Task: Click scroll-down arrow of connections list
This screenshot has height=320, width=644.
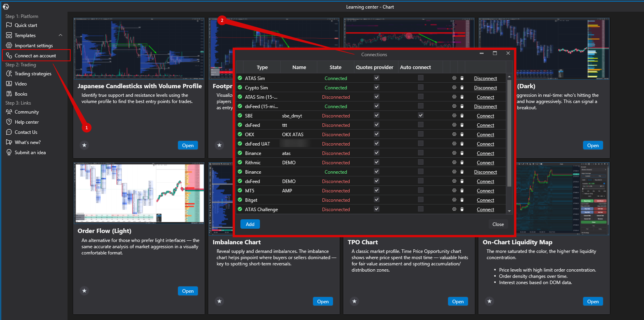Action: pyautogui.click(x=509, y=211)
